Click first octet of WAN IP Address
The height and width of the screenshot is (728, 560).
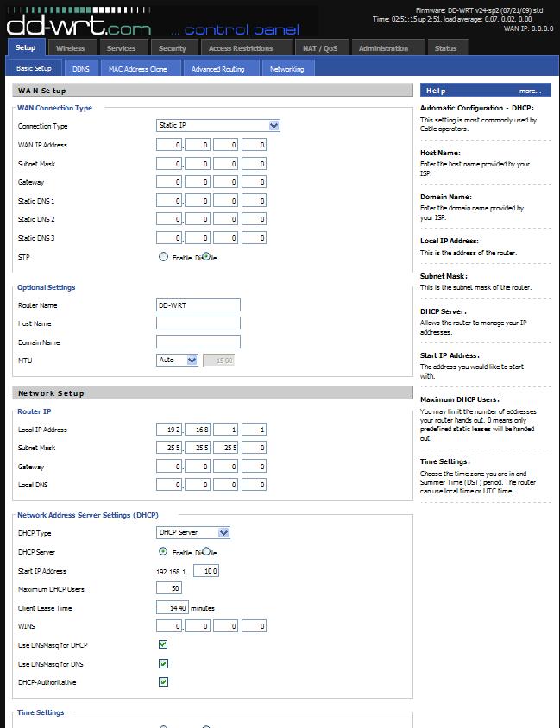pyautogui.click(x=169, y=145)
